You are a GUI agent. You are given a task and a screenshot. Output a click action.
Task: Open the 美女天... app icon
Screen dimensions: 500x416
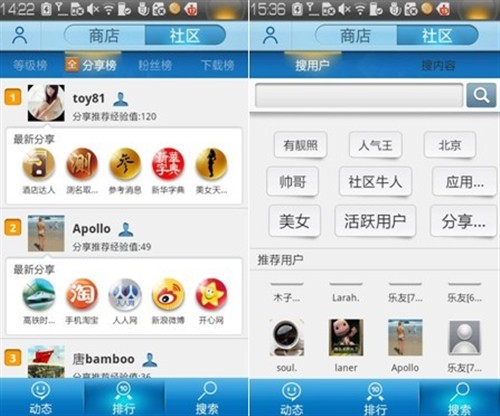tap(211, 165)
